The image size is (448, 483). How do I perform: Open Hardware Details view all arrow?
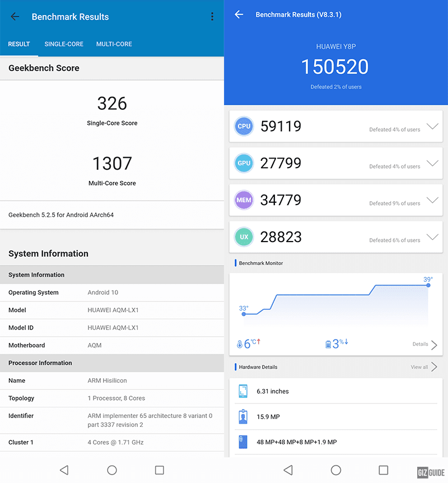point(434,367)
